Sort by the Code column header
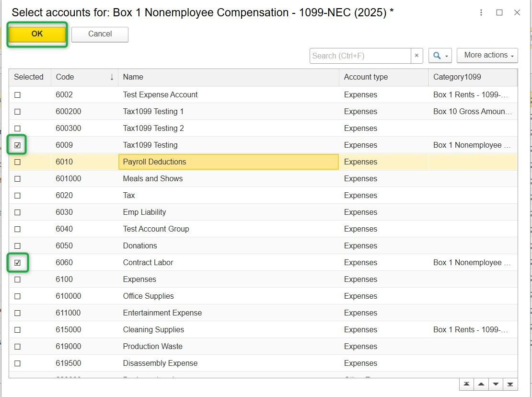 tap(84, 77)
